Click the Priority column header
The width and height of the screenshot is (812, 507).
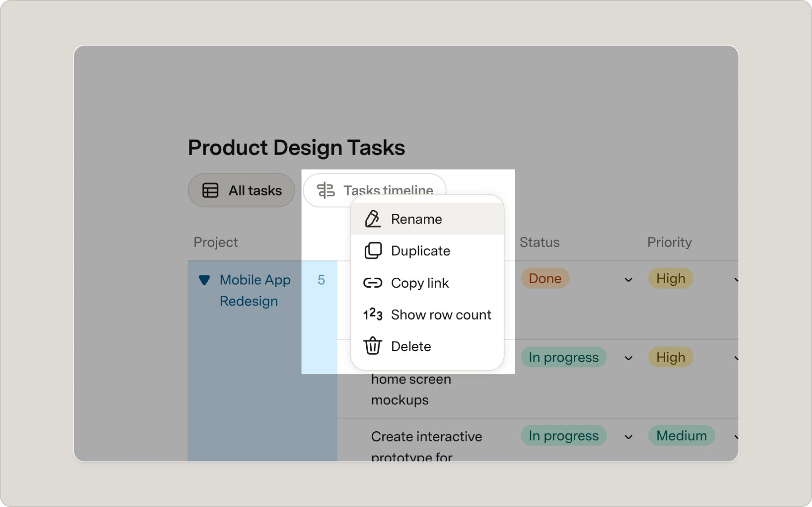669,242
